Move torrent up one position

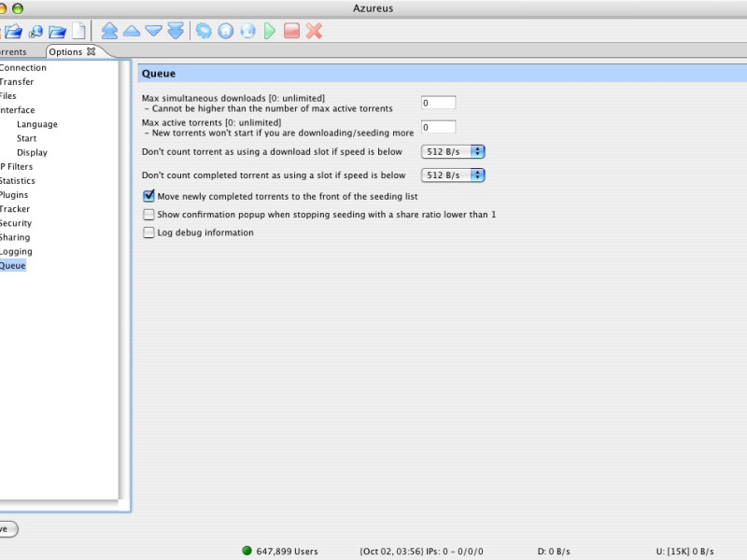[132, 32]
